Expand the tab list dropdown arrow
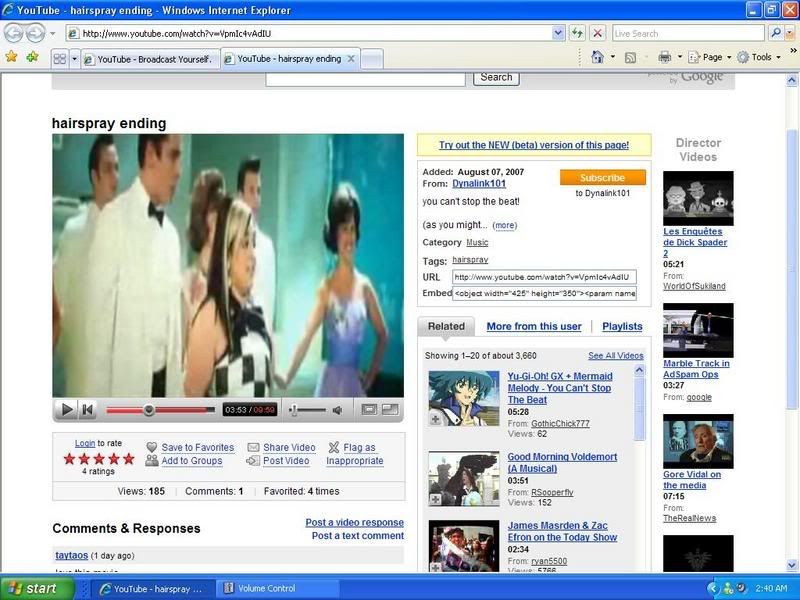The height and width of the screenshot is (600, 800). coord(74,59)
